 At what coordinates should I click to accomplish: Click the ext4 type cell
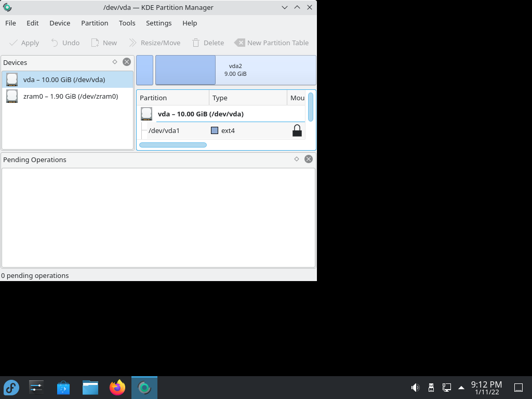(x=248, y=130)
